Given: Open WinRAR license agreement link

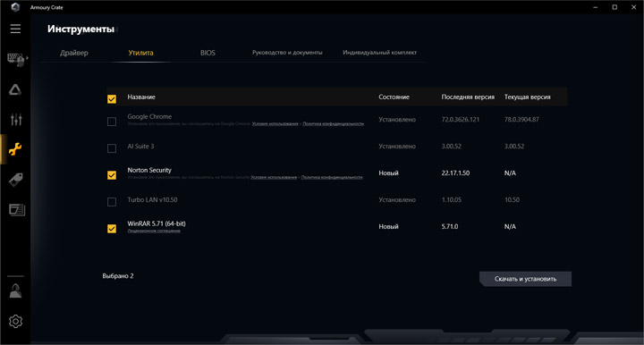Looking at the screenshot, I should [x=154, y=231].
